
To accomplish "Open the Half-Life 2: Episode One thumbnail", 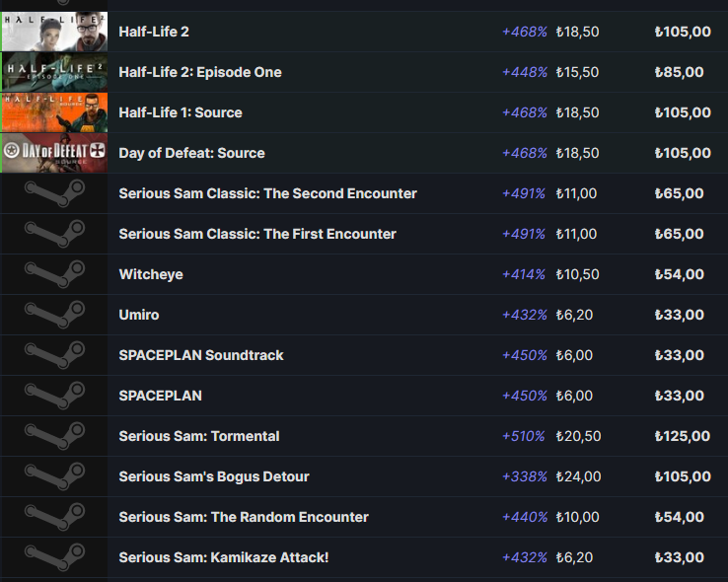I will tap(55, 72).
